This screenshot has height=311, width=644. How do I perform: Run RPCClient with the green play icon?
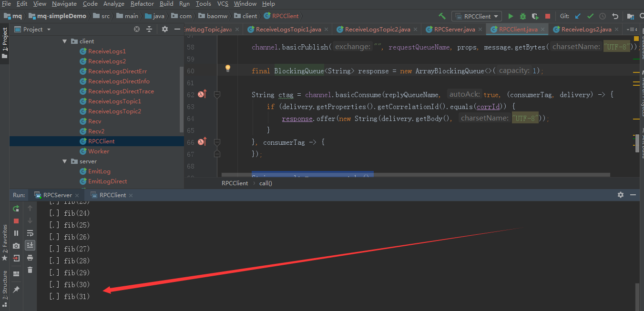[511, 16]
